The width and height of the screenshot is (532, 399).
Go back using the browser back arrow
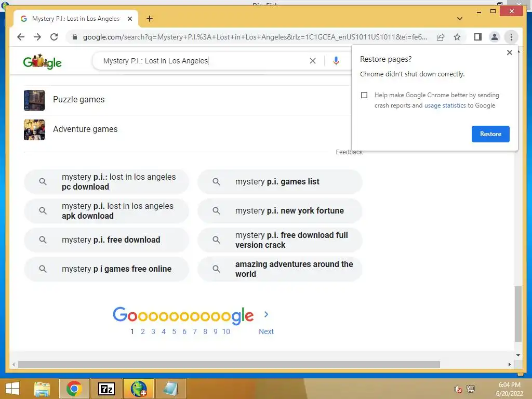point(21,37)
